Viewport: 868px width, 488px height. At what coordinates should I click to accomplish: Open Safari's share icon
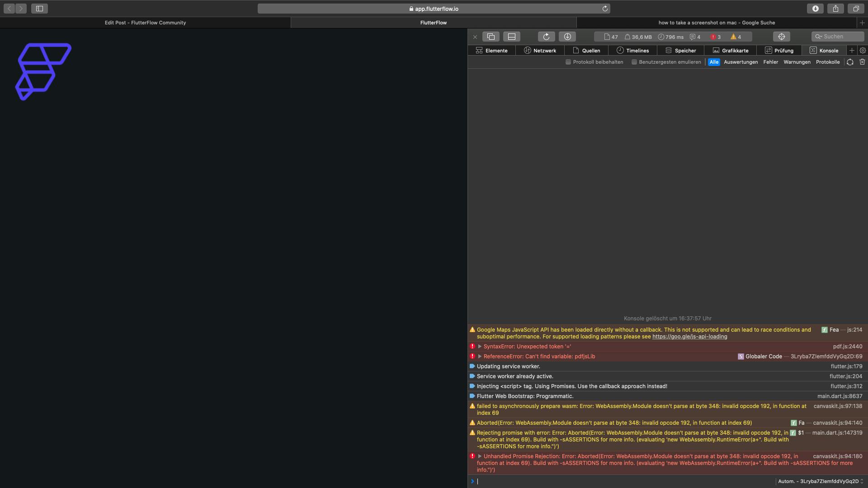(x=835, y=9)
